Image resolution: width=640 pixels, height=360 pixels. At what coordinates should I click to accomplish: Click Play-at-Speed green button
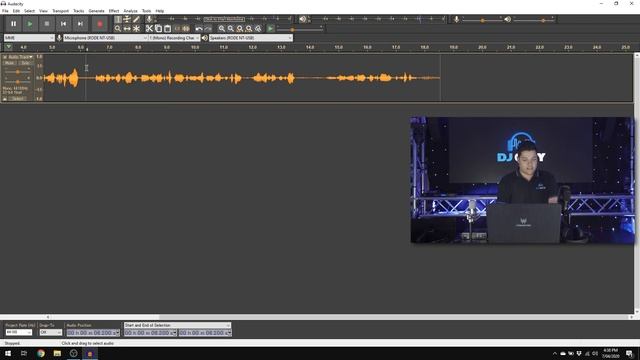coord(270,29)
